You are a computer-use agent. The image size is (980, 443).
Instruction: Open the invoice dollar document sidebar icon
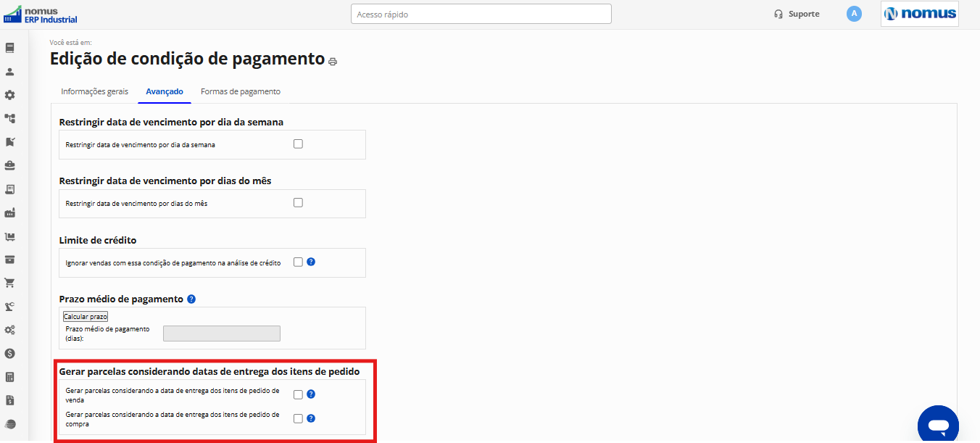[10, 400]
